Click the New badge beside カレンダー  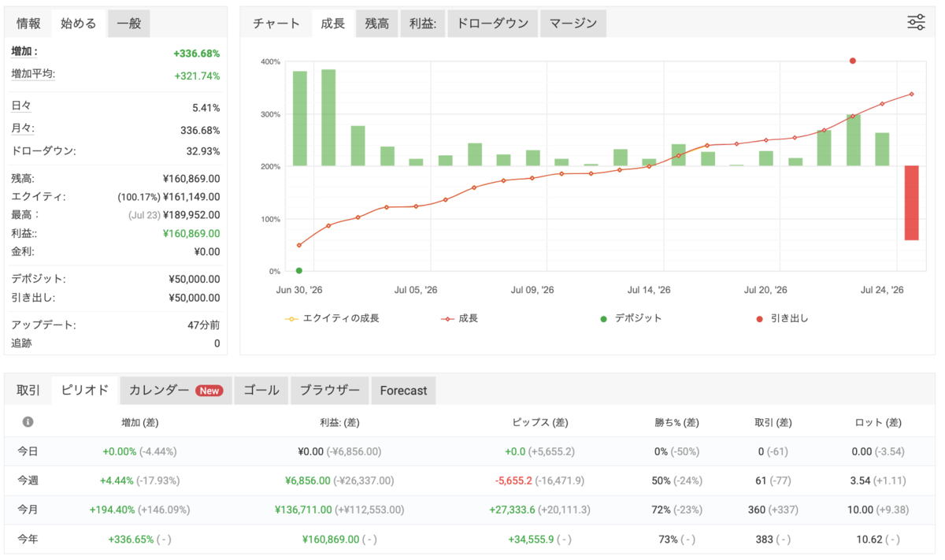[209, 391]
